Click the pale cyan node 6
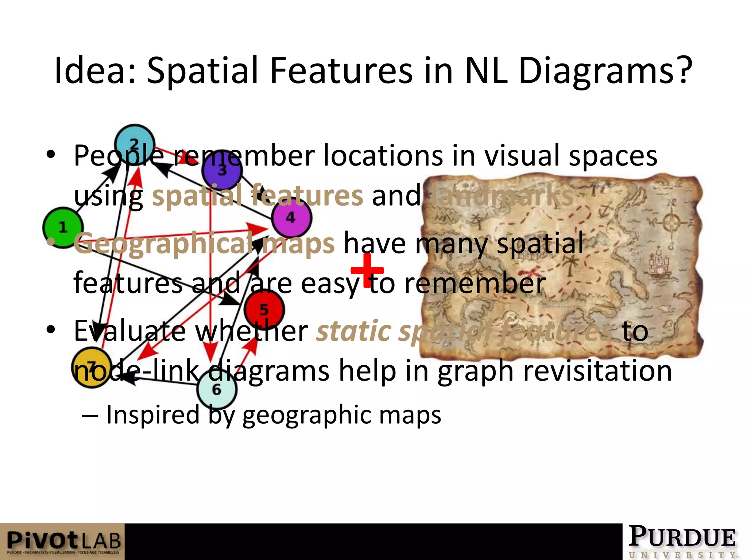 [x=217, y=389]
